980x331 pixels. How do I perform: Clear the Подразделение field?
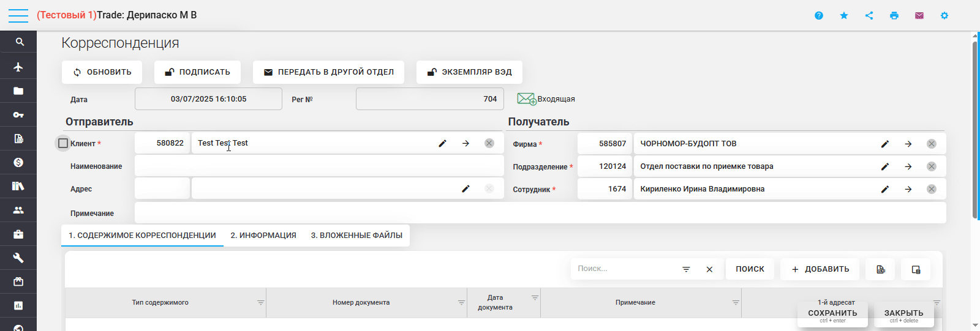pyautogui.click(x=931, y=166)
